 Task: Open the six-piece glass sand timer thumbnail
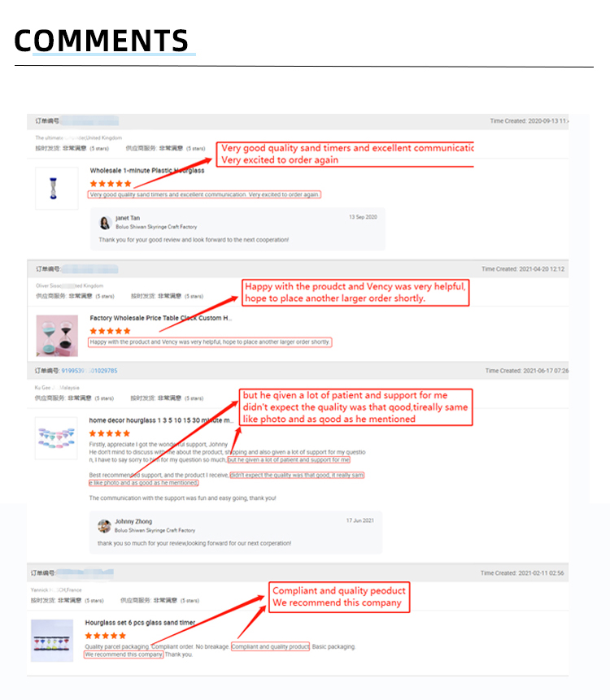coord(52,641)
